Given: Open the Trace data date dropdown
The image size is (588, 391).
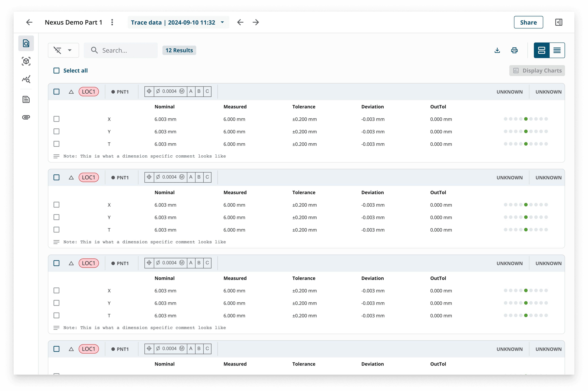Looking at the screenshot, I should coord(178,22).
